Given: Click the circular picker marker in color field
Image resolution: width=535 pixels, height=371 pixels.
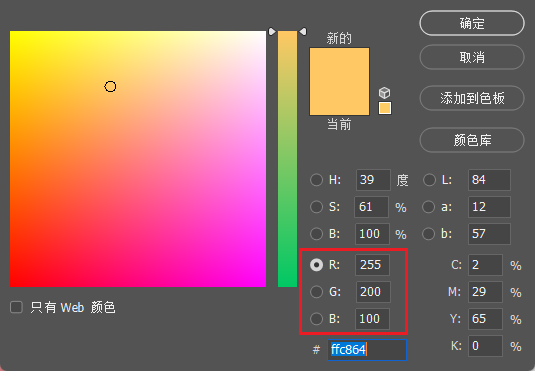Looking at the screenshot, I should point(110,87).
